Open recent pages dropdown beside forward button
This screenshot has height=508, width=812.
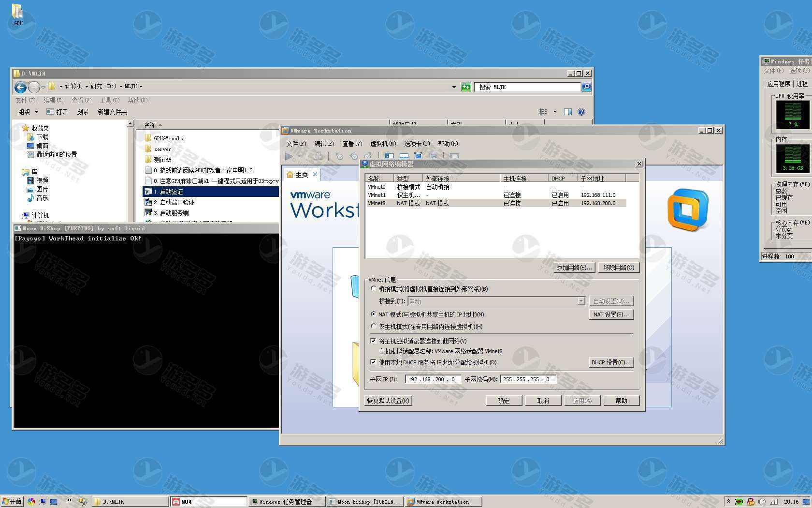[43, 87]
